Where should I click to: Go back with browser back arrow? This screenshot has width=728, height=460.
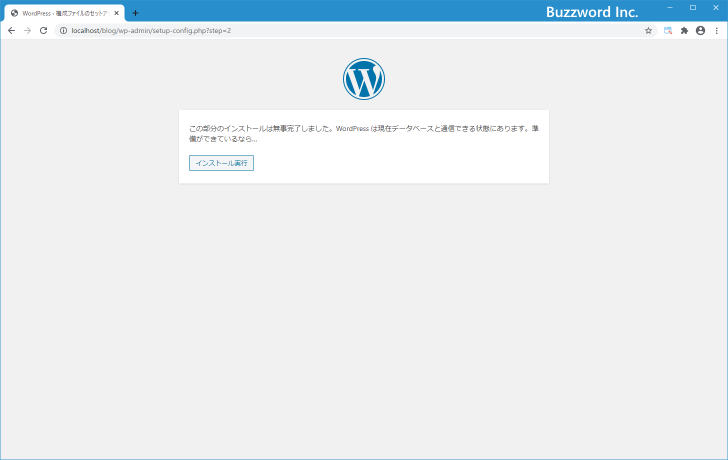12,31
